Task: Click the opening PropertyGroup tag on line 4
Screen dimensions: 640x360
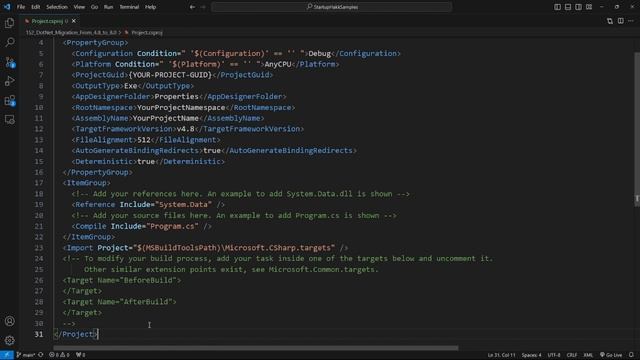Action: click(x=95, y=42)
